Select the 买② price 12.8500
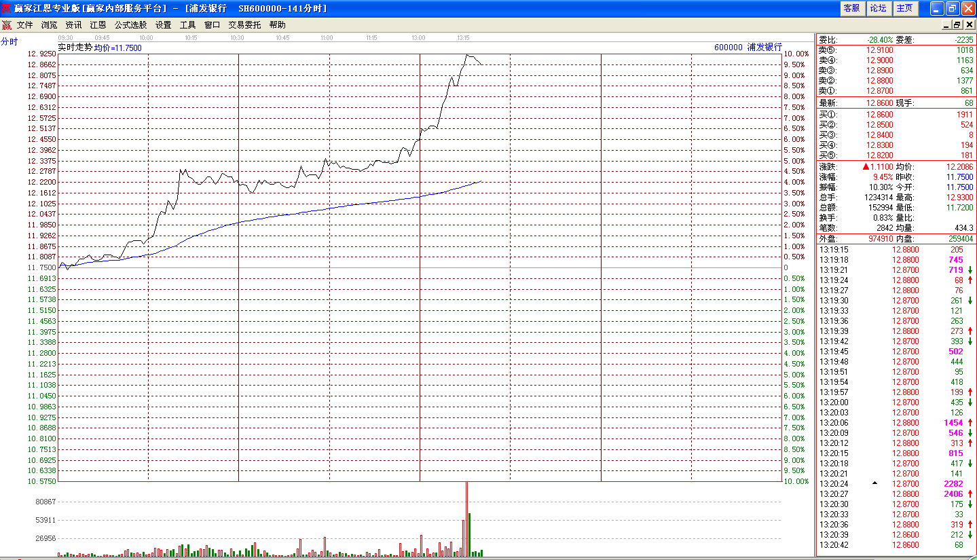Screen dimensions: 977x560 [879, 125]
